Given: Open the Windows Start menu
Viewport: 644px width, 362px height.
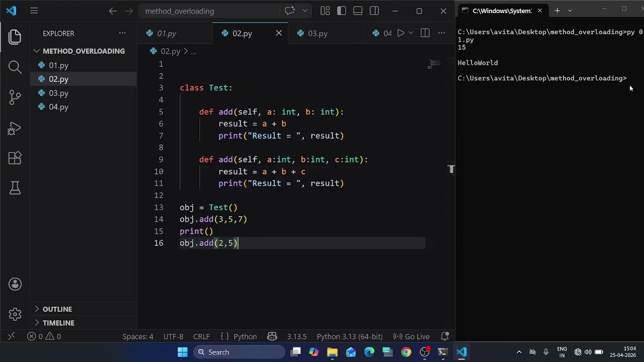Looking at the screenshot, I should click(x=182, y=352).
